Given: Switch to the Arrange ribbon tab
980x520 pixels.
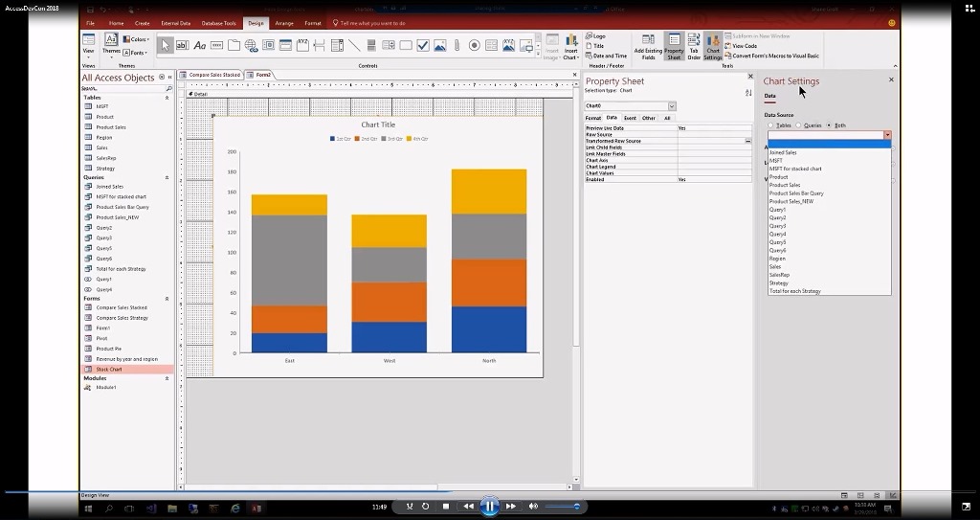Looking at the screenshot, I should 283,23.
